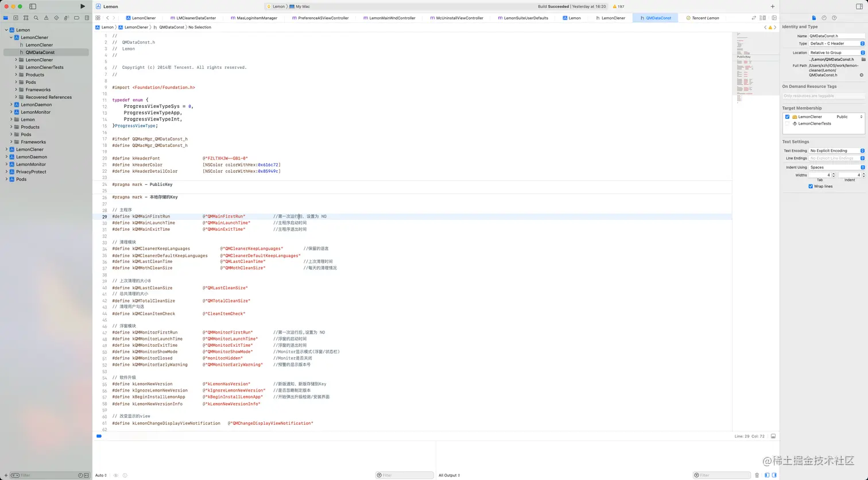Screen dimensions: 868x480
Task: Open the Text Encoding dropdown
Action: pyautogui.click(x=837, y=150)
